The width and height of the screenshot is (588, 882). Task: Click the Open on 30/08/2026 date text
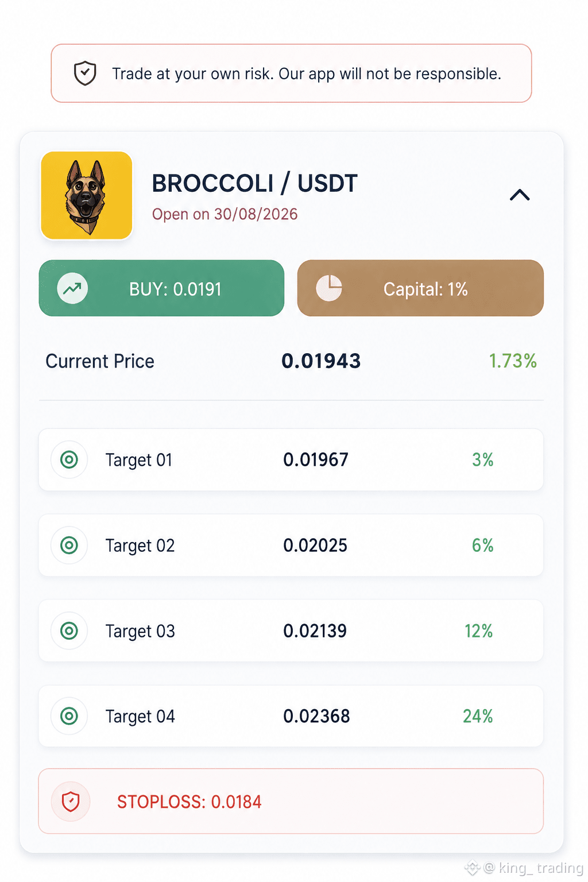(x=225, y=214)
